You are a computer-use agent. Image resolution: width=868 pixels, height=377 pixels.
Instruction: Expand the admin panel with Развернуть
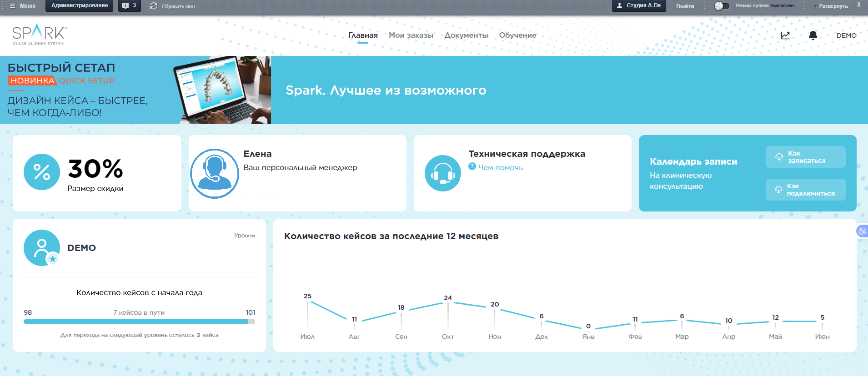pyautogui.click(x=831, y=6)
